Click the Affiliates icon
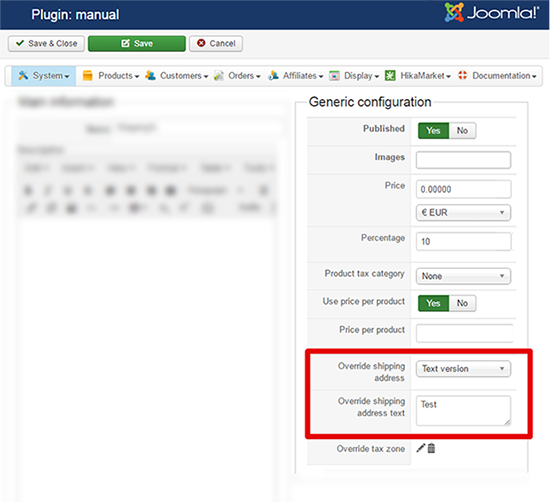 click(x=274, y=75)
